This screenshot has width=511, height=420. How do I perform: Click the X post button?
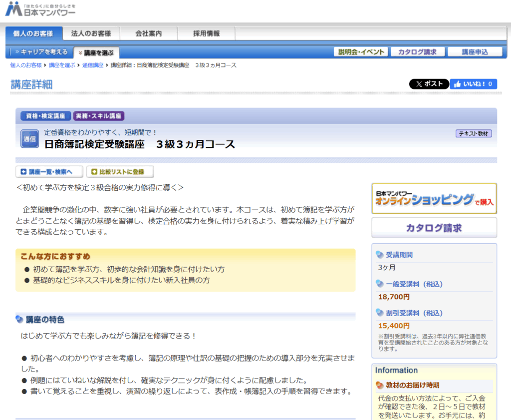click(x=429, y=84)
